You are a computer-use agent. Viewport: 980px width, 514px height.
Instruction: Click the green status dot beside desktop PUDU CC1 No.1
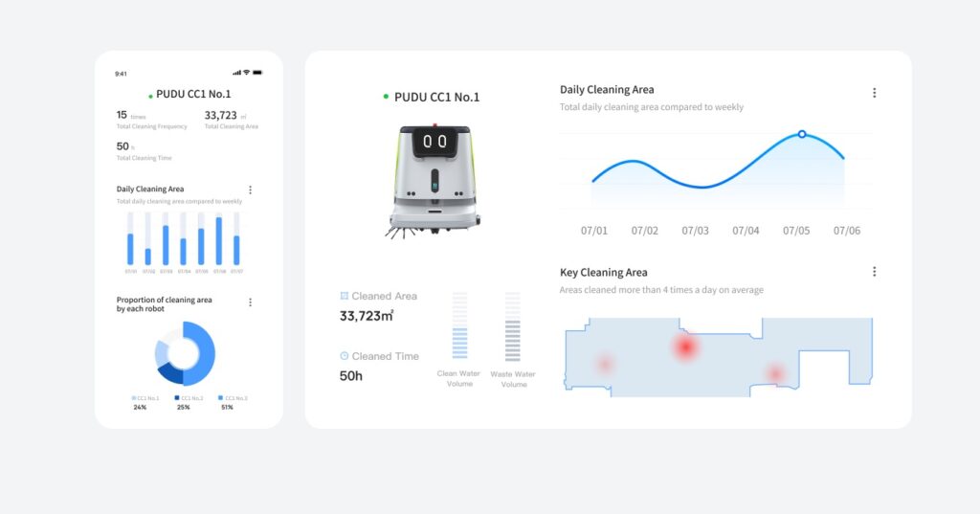coord(386,97)
